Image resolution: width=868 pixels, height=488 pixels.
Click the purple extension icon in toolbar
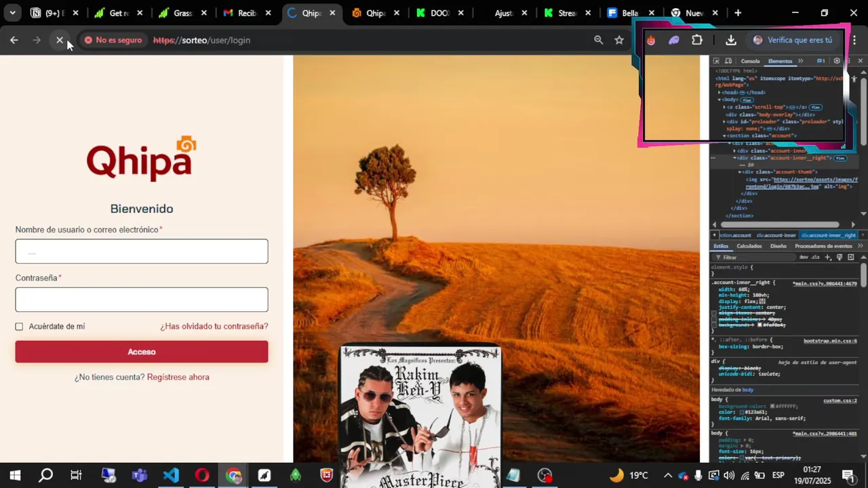pos(674,40)
